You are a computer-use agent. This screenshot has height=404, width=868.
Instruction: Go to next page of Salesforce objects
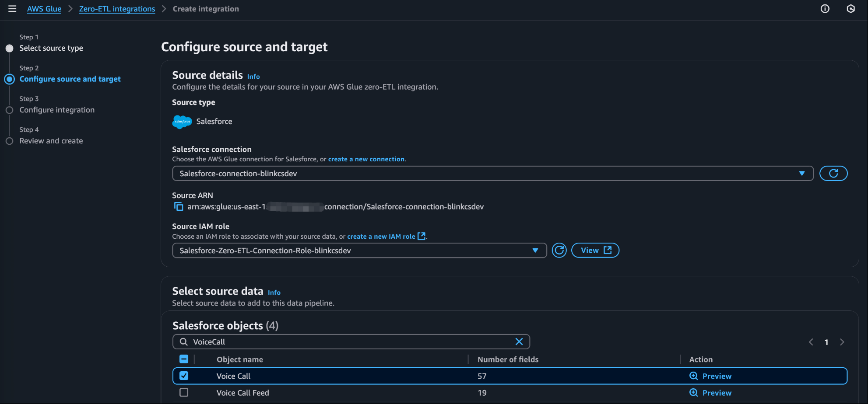(842, 342)
